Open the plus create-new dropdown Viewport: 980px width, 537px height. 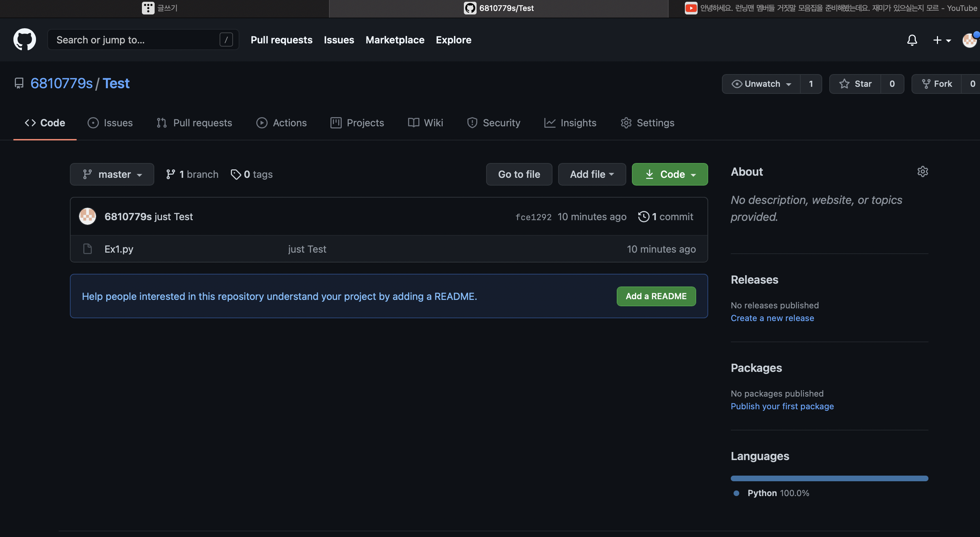(x=942, y=40)
